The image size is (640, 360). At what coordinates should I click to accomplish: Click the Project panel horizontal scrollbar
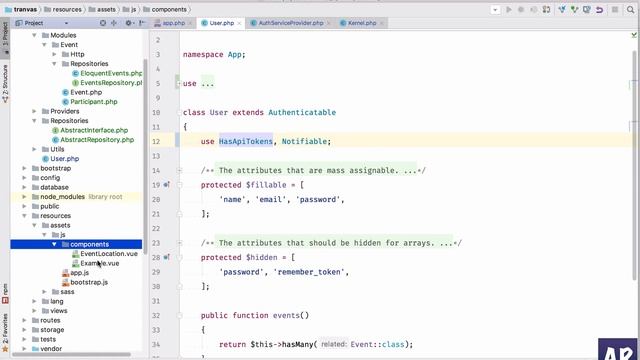[x=71, y=355]
